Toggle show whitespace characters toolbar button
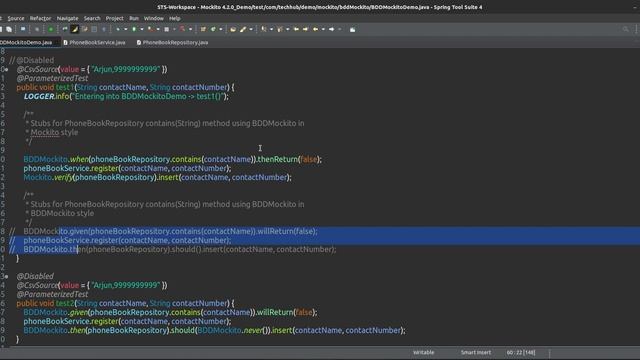The image size is (640, 360). (104, 29)
